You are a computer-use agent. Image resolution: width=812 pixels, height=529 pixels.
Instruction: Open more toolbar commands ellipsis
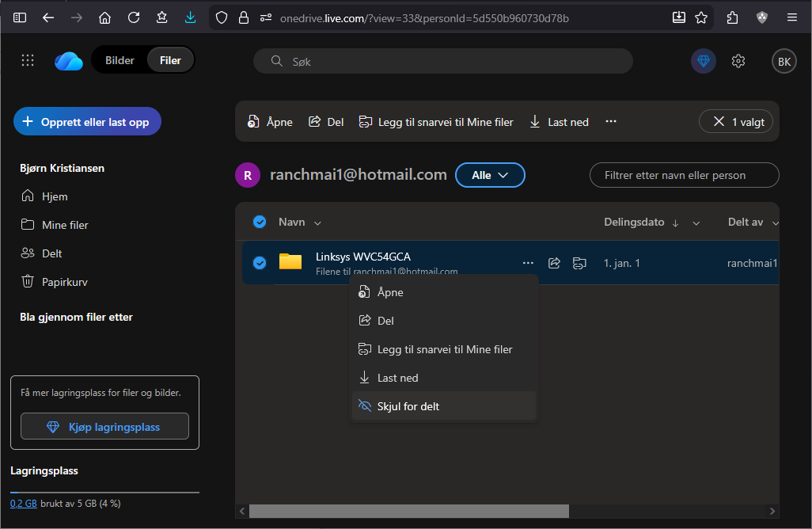(610, 121)
